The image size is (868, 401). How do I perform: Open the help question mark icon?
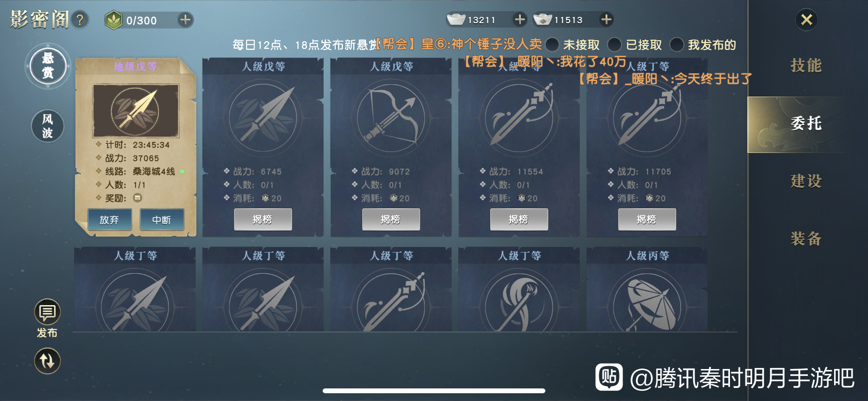tap(80, 20)
